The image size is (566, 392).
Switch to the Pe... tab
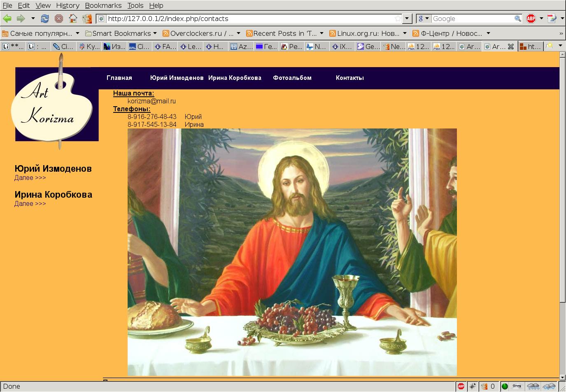click(x=292, y=47)
